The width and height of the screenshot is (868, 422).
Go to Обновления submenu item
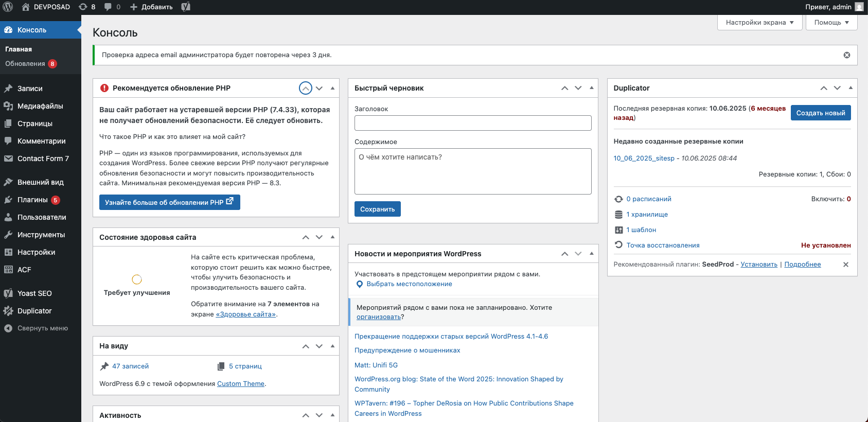pyautogui.click(x=31, y=64)
